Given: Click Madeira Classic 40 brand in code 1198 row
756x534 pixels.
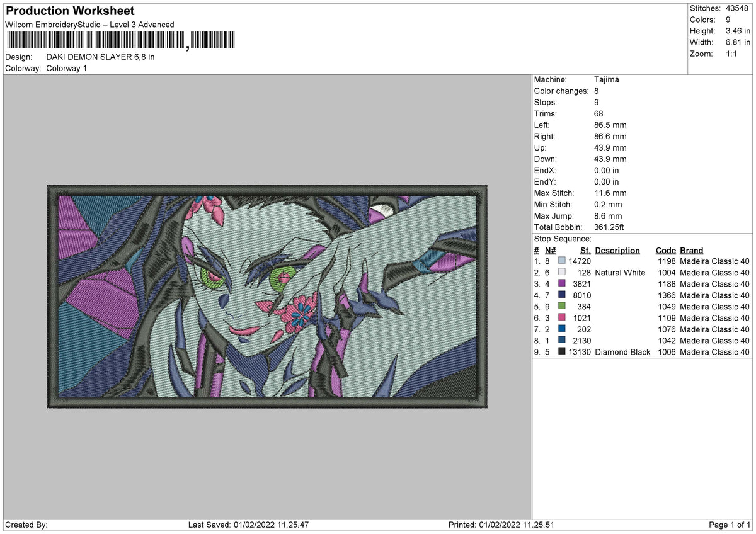Looking at the screenshot, I should [715, 261].
